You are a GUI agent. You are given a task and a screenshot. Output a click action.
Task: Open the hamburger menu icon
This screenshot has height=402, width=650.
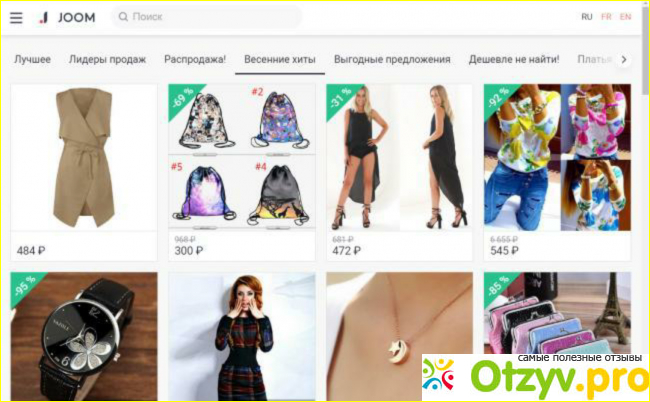pos(16,17)
